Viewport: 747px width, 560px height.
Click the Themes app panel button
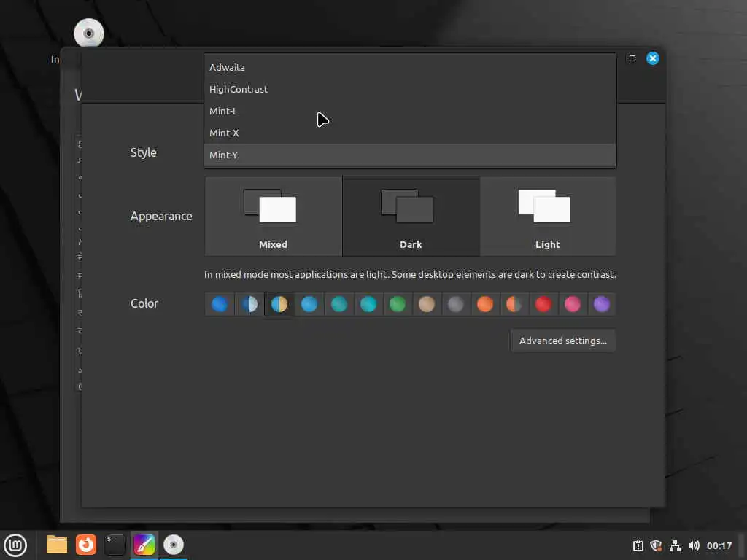coord(144,545)
